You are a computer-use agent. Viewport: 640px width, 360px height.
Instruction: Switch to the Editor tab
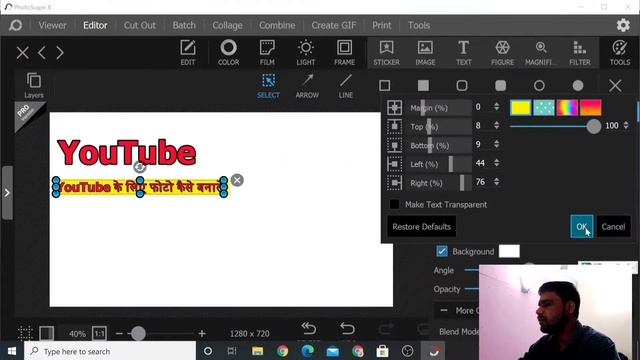click(x=95, y=25)
